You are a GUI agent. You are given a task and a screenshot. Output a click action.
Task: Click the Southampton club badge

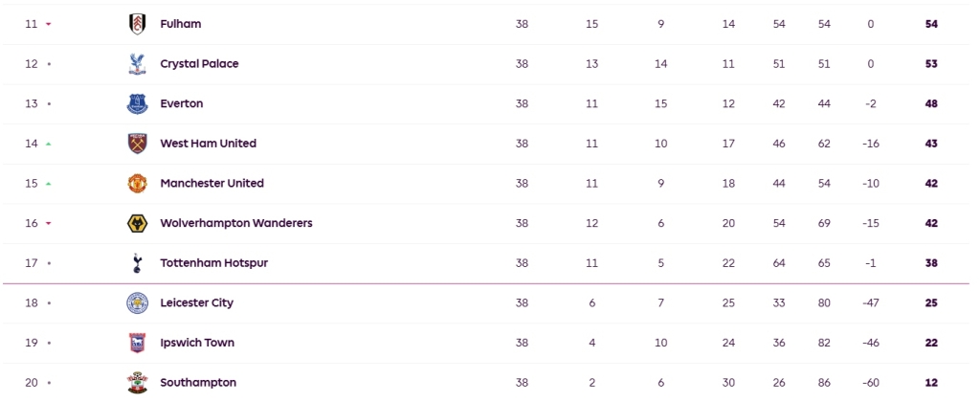point(138,383)
